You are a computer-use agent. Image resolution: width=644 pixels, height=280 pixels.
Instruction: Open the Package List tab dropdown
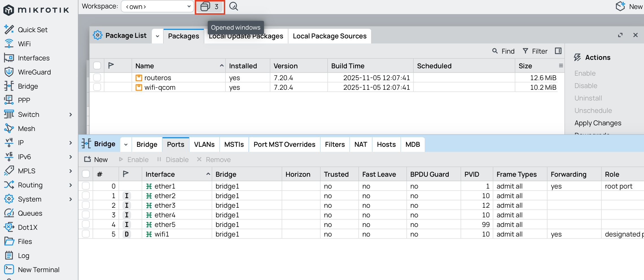[157, 36]
